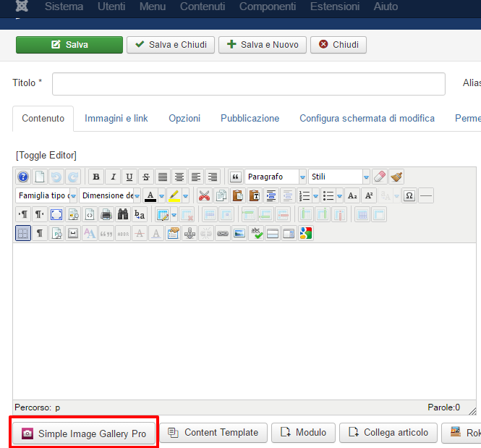Switch to the Opzioni tab

tap(184, 119)
